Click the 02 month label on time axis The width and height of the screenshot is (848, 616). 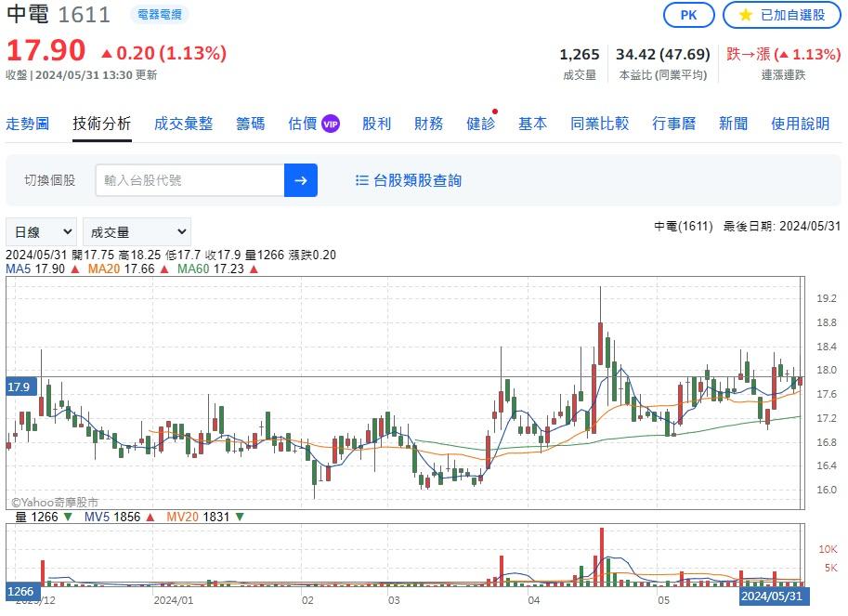[307, 600]
